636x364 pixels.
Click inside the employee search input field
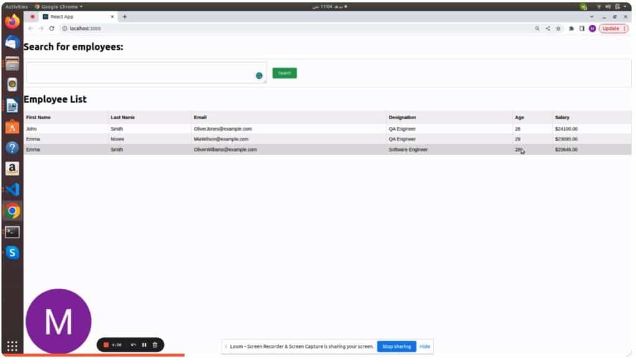(x=143, y=73)
